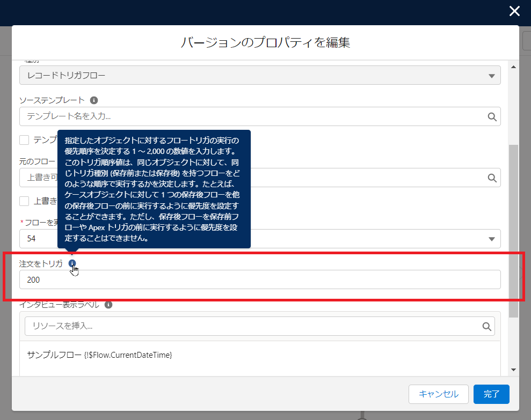Click the dialog scrollbar down arrow
This screenshot has width=531, height=420.
point(513,370)
